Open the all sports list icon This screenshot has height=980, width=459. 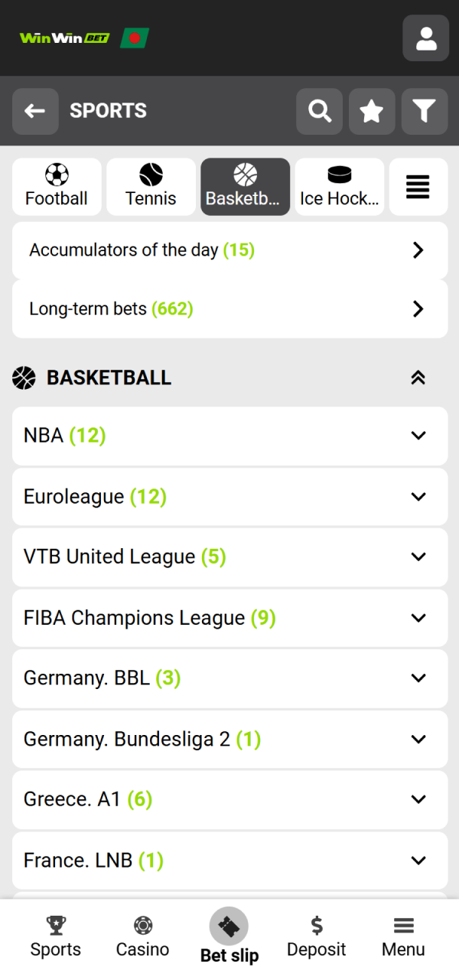click(x=418, y=186)
